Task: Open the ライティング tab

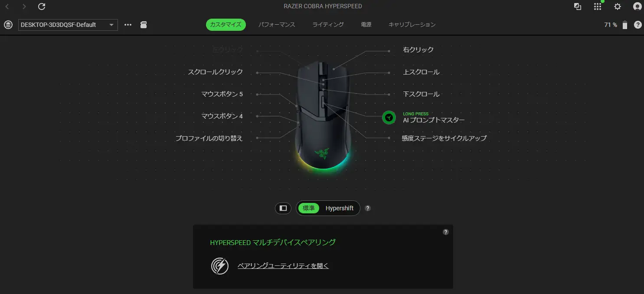Action: [328, 25]
